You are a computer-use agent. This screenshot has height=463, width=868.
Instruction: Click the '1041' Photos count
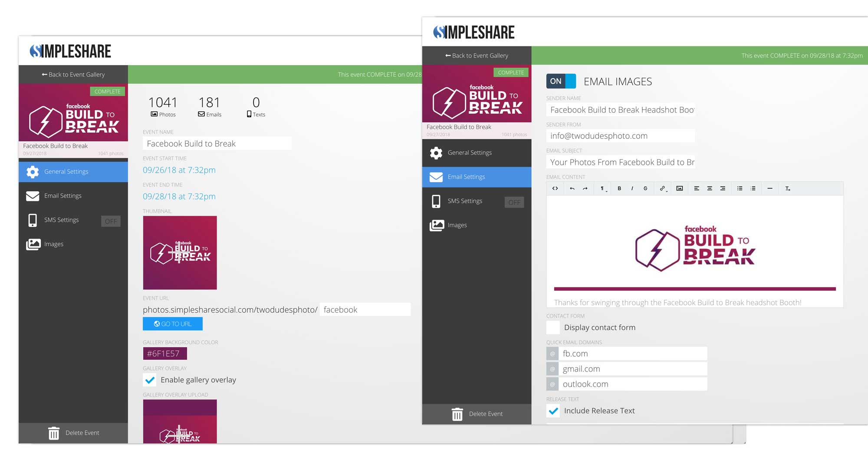click(163, 102)
